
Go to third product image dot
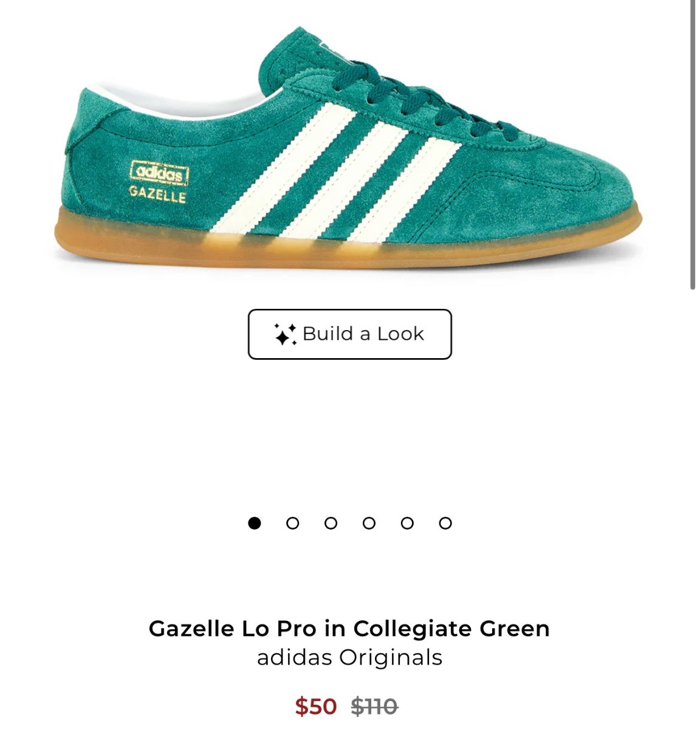[331, 523]
